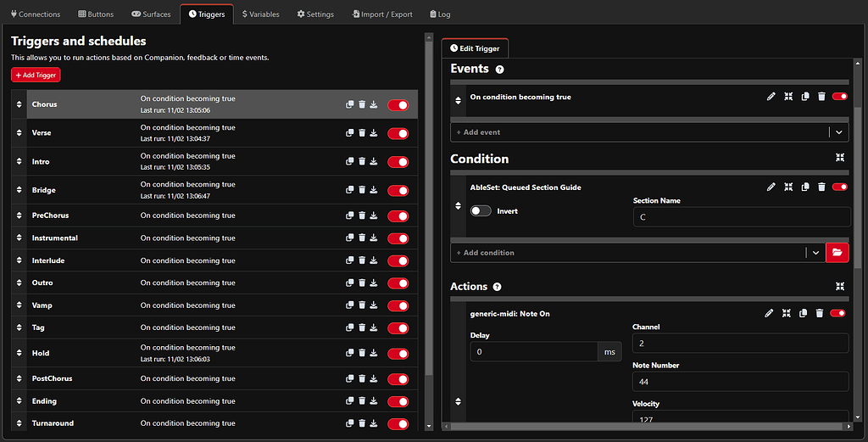Select the PreChorus trigger row
The image size is (868, 442).
click(x=214, y=215)
